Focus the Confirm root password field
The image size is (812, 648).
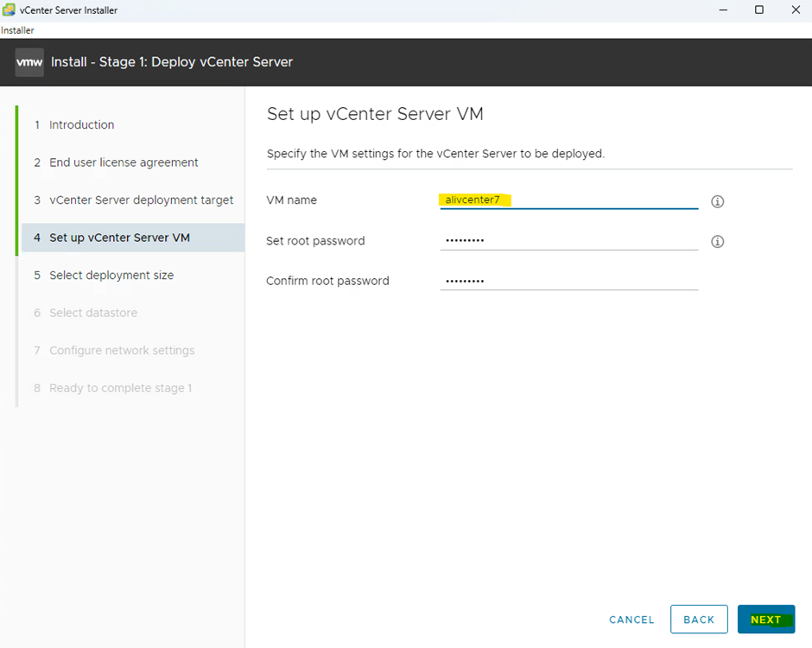568,281
